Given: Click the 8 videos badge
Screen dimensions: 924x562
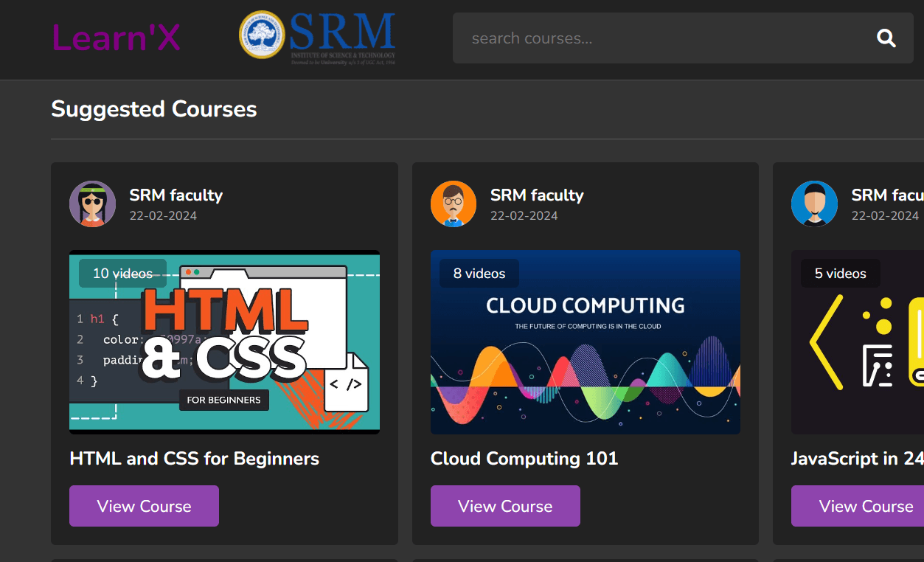Looking at the screenshot, I should coord(479,274).
